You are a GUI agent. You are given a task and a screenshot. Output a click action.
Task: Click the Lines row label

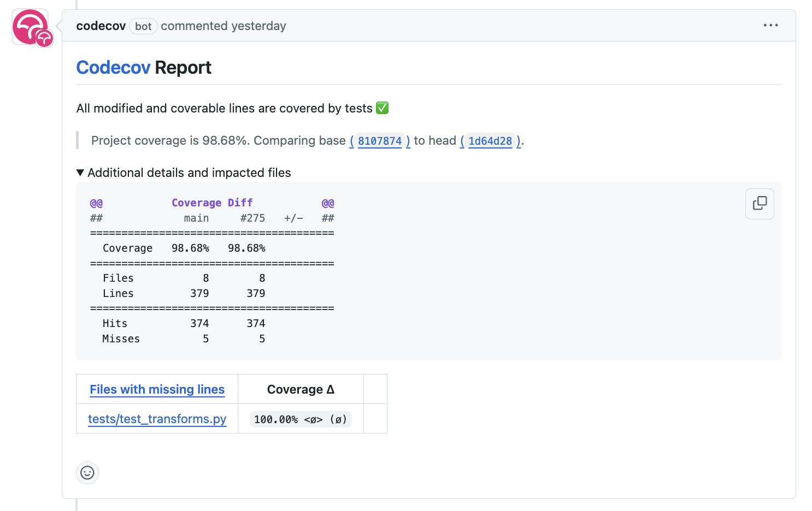pyautogui.click(x=118, y=293)
